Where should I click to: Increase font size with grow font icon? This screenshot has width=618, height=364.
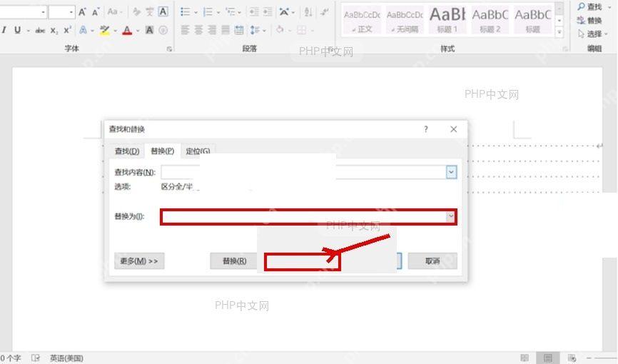click(82, 12)
